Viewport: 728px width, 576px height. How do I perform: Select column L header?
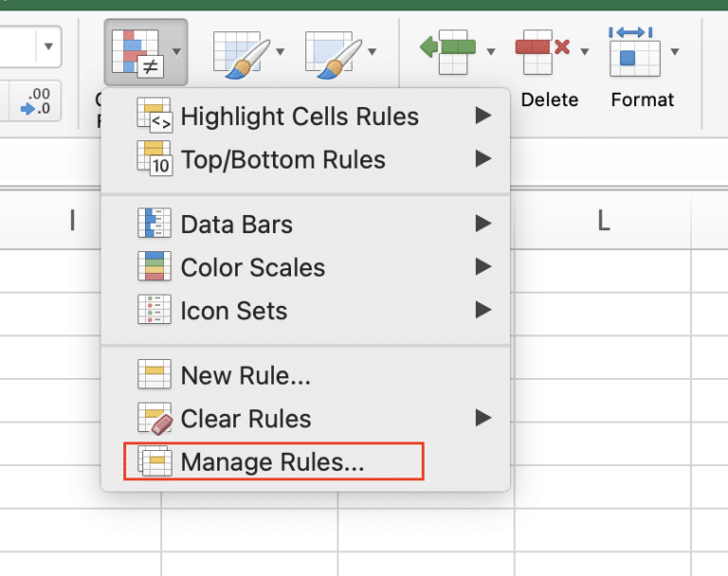pos(602,221)
